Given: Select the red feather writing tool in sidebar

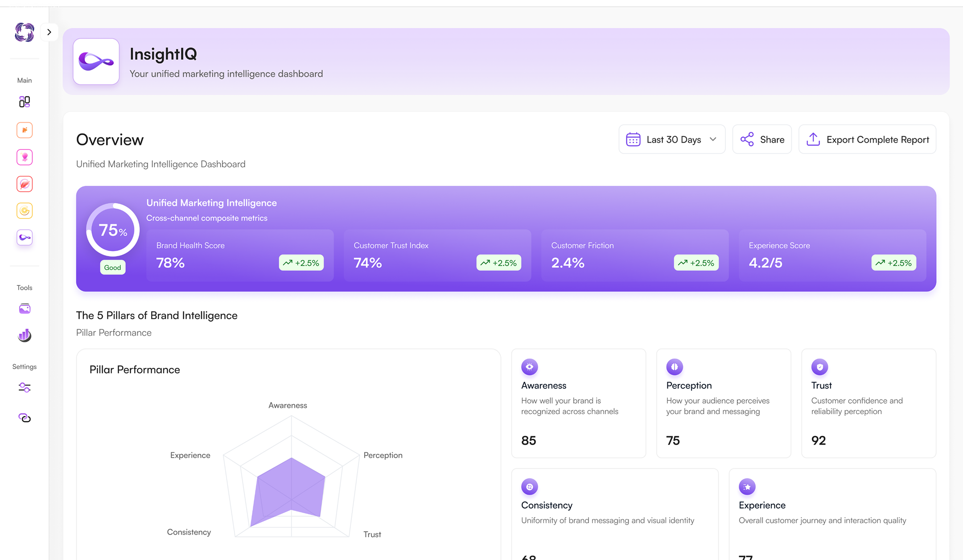Looking at the screenshot, I should [x=25, y=184].
